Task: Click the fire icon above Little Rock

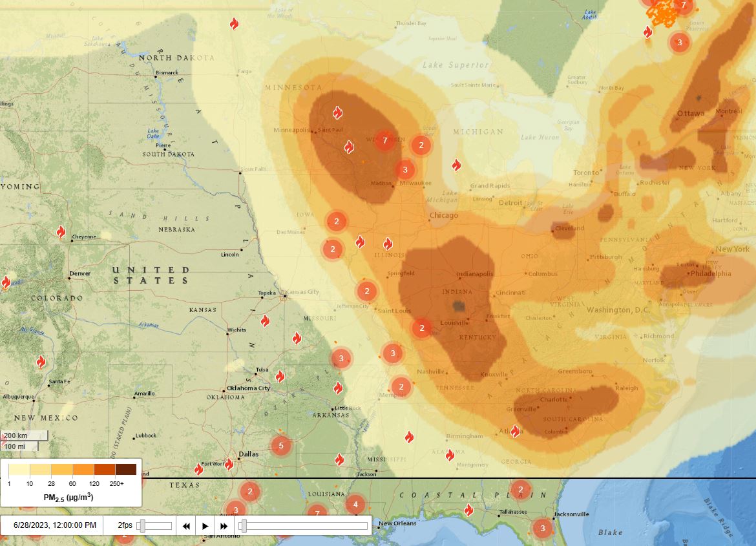Action: point(338,388)
